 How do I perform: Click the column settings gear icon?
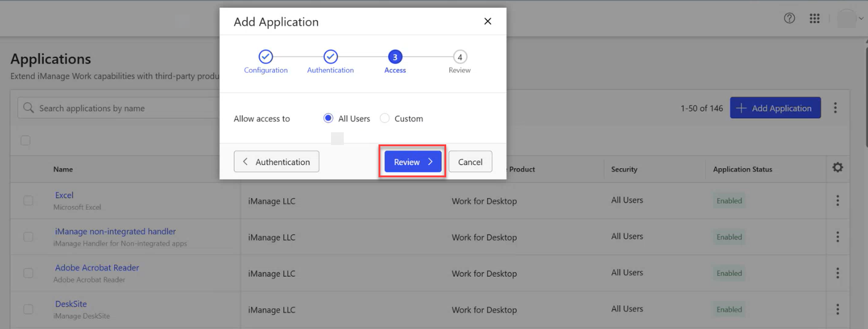coord(838,168)
